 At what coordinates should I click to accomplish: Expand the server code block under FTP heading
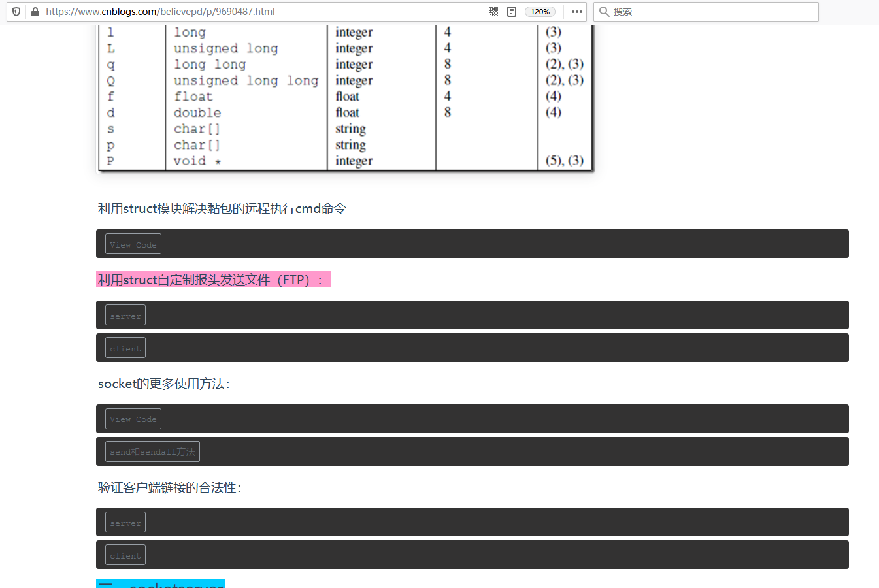(x=125, y=316)
